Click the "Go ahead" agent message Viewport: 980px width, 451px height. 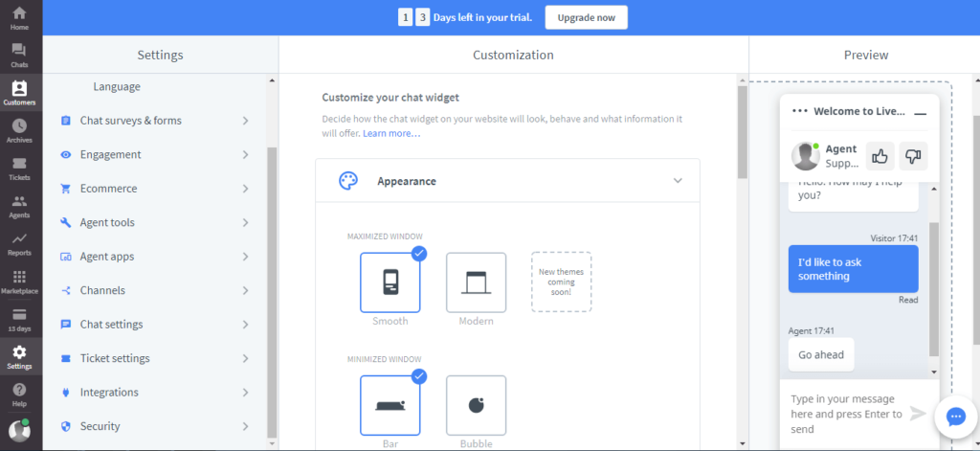821,354
